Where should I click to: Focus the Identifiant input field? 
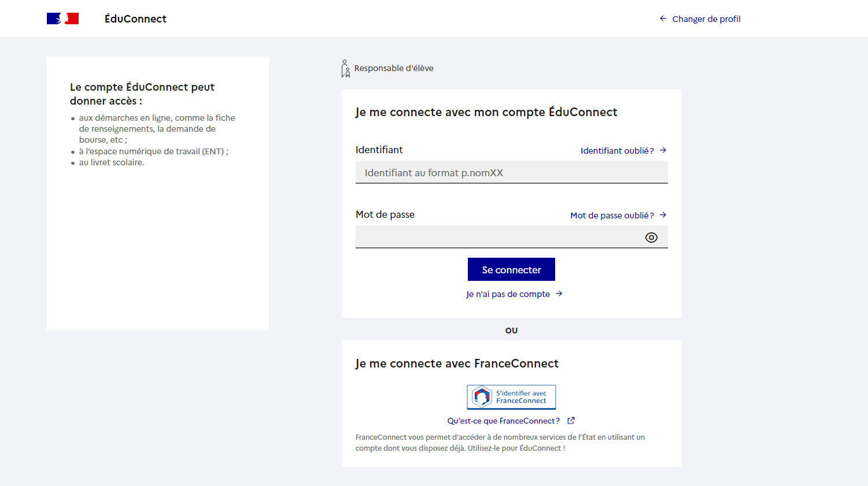tap(511, 173)
